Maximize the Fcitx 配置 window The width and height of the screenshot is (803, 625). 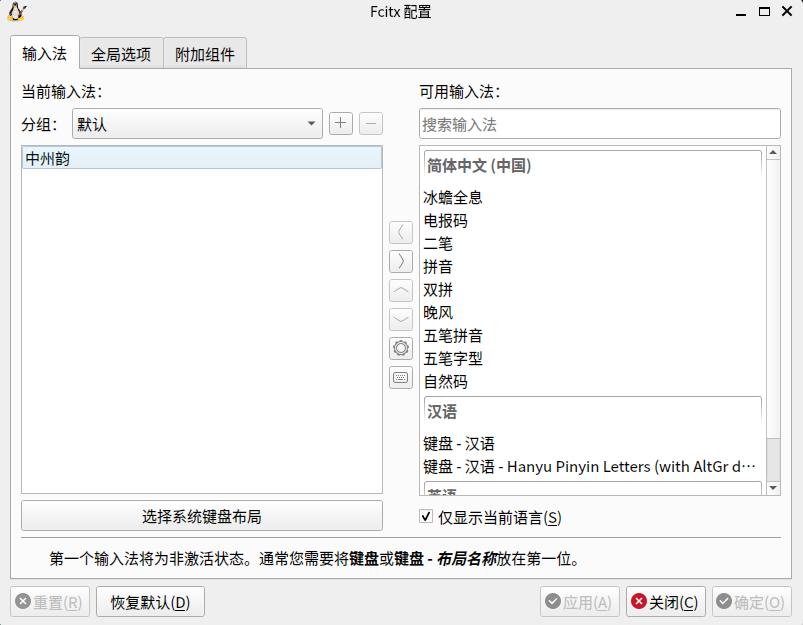click(x=764, y=11)
